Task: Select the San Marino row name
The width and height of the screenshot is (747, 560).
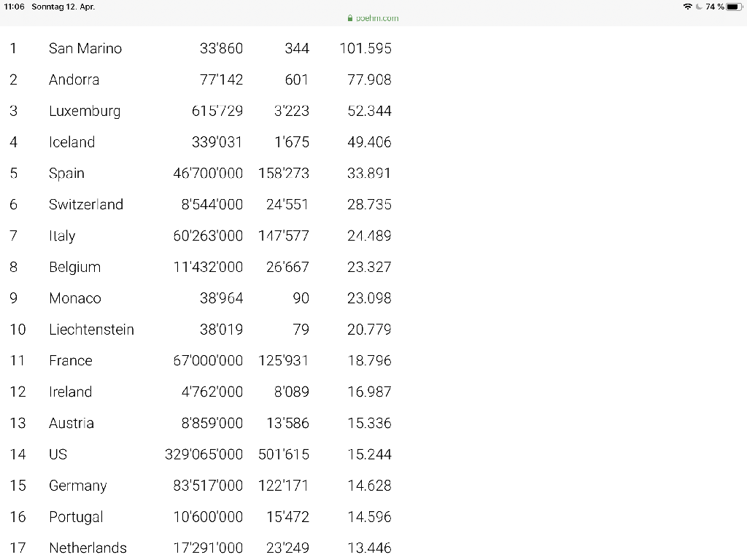Action: click(x=85, y=48)
